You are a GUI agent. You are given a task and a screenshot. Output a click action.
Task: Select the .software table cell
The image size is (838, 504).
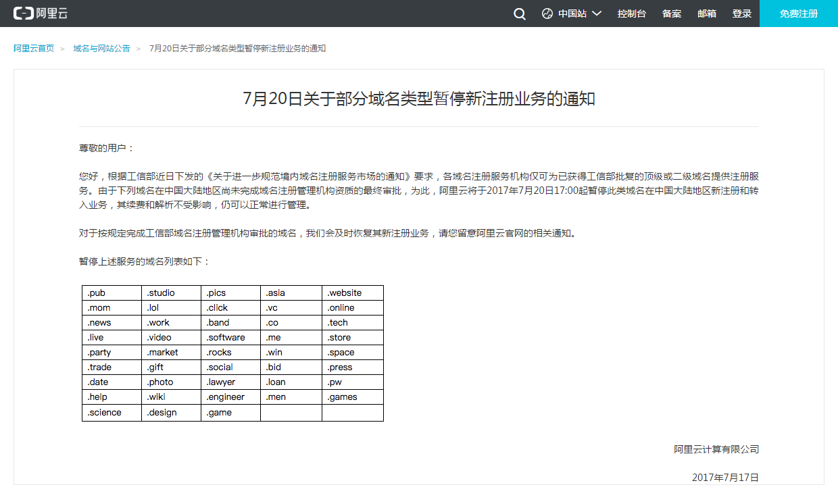coord(231,338)
